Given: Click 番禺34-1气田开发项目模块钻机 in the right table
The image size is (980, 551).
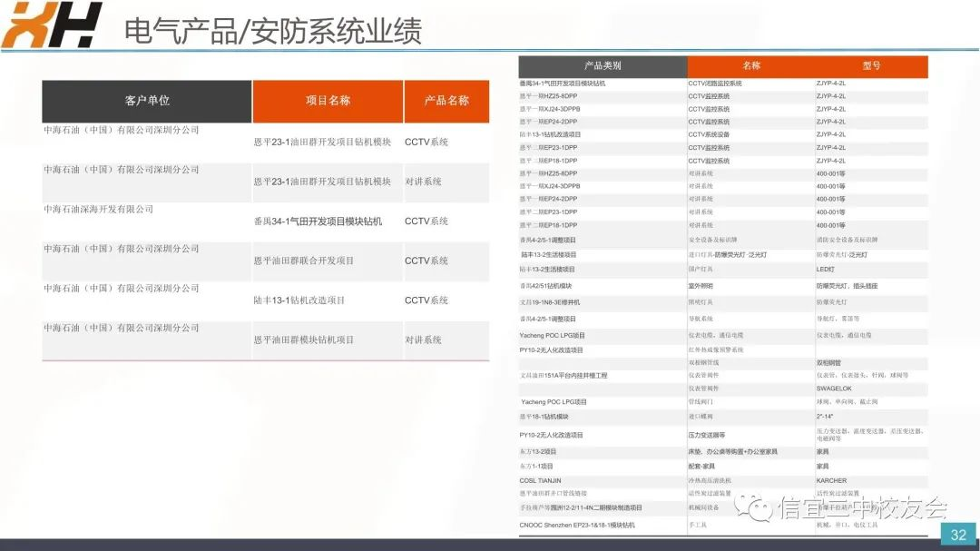Looking at the screenshot, I should (x=563, y=84).
